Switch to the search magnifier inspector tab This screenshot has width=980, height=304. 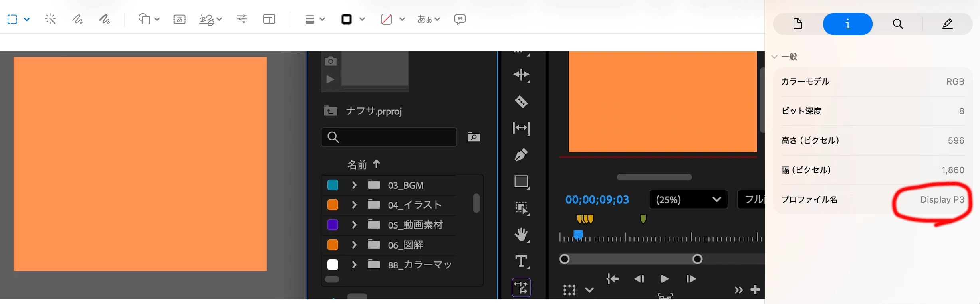point(898,24)
